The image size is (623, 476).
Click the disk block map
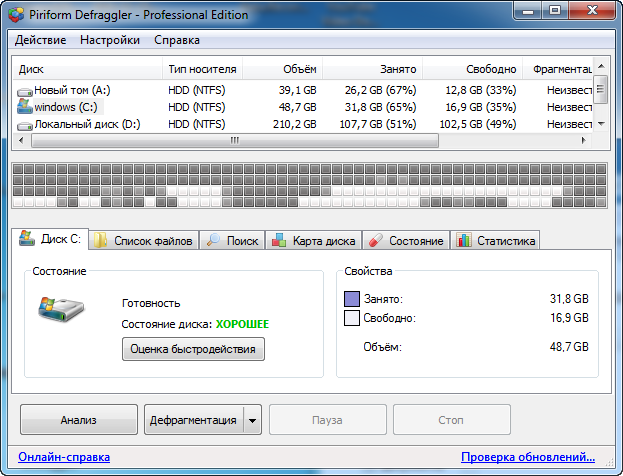pyautogui.click(x=310, y=185)
